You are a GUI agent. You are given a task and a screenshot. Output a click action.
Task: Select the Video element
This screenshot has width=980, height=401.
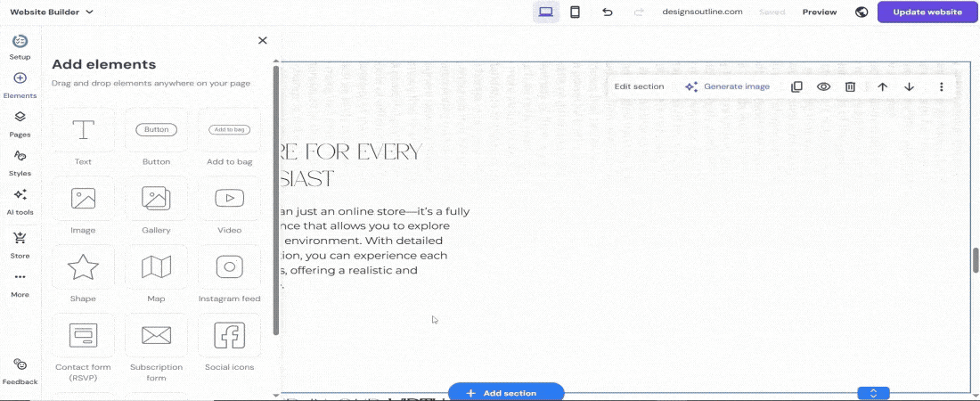pyautogui.click(x=229, y=206)
